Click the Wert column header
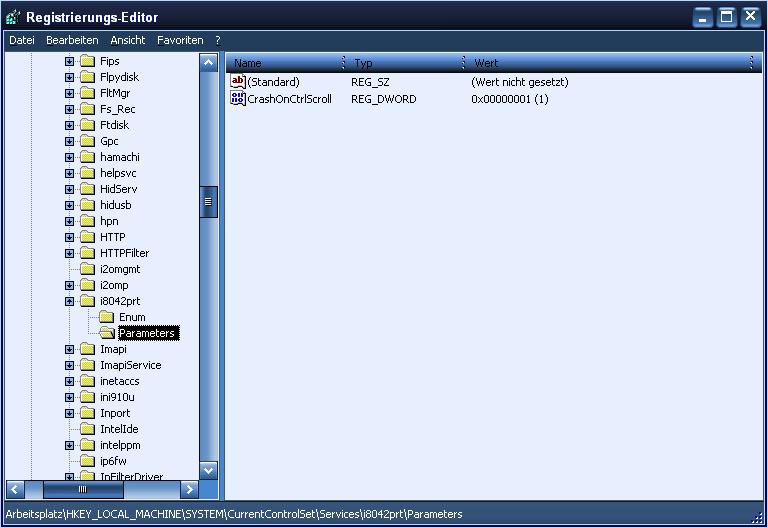 [x=610, y=63]
